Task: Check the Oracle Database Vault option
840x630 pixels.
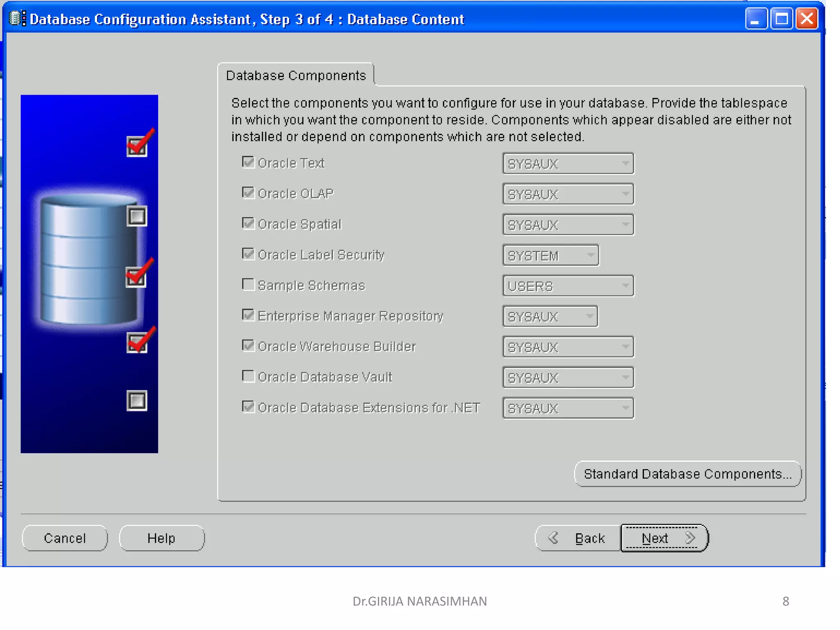Action: pyautogui.click(x=248, y=376)
